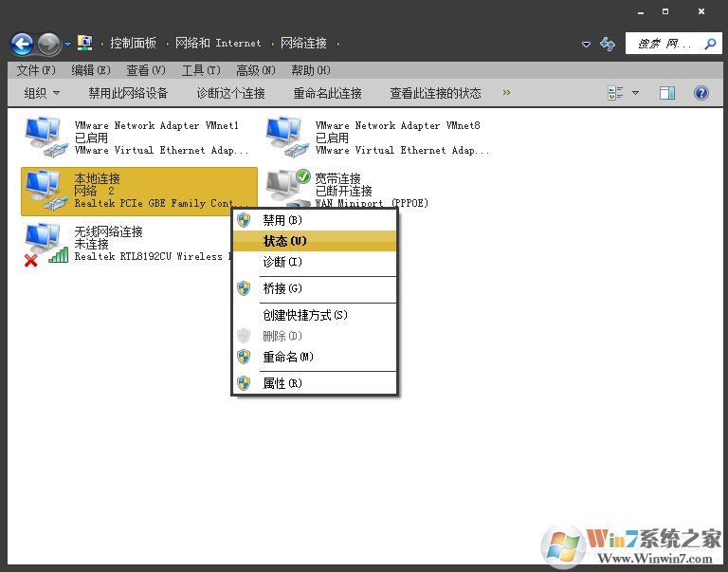Select the 宽带连接 adapter icon
The image size is (728, 572).
[x=287, y=188]
